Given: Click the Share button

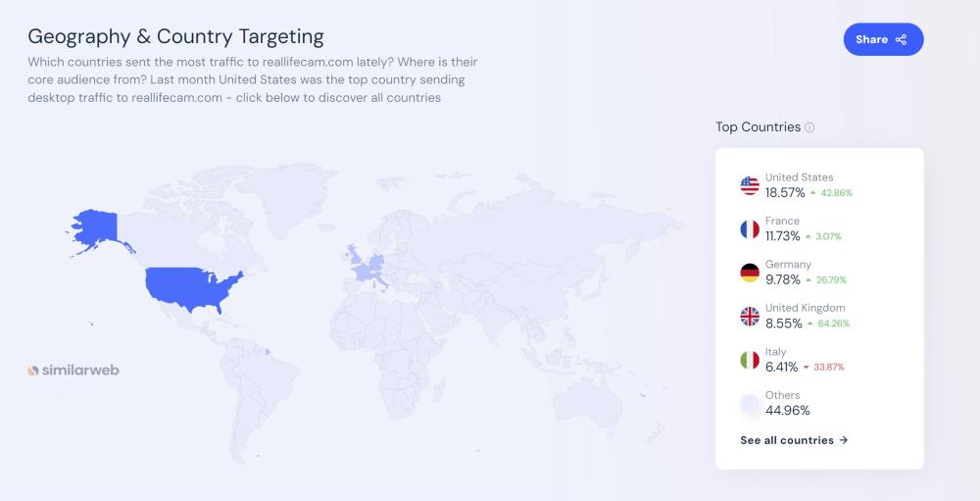Looking at the screenshot, I should click(882, 39).
